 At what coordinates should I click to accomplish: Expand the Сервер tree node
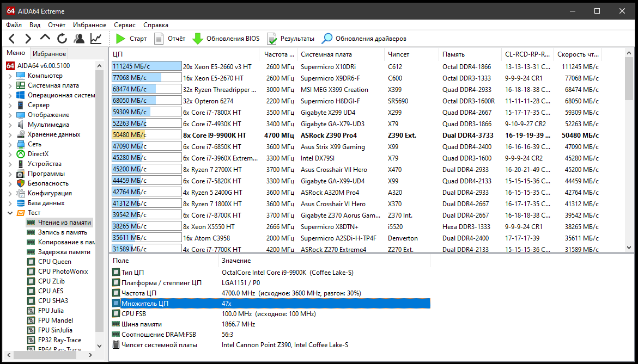(x=10, y=105)
